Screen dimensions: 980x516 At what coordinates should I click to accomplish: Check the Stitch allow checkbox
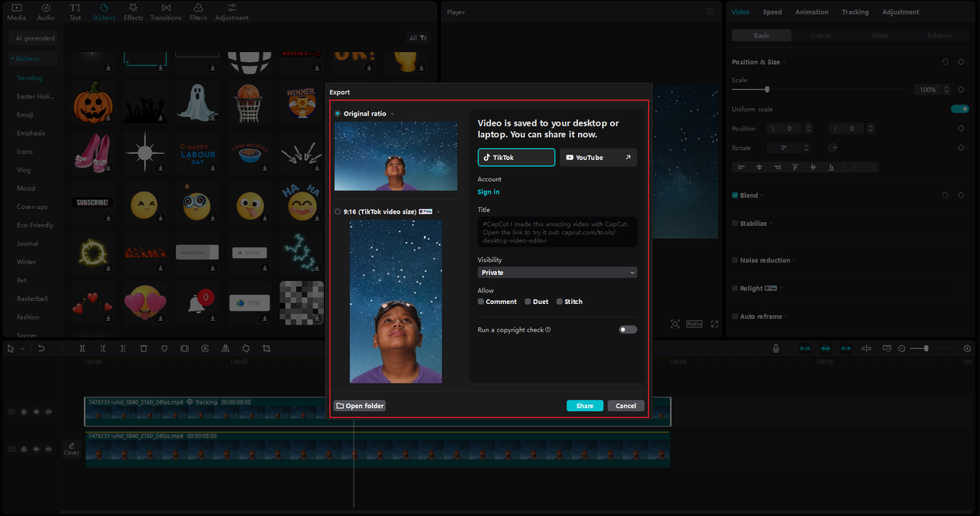560,302
